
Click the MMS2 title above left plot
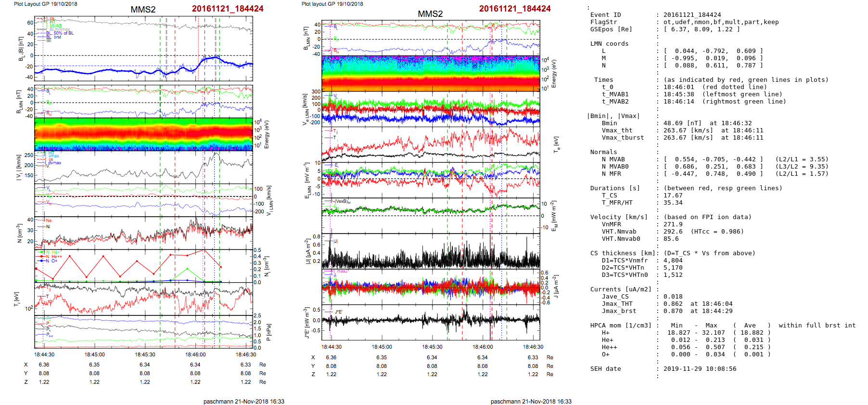[143, 10]
